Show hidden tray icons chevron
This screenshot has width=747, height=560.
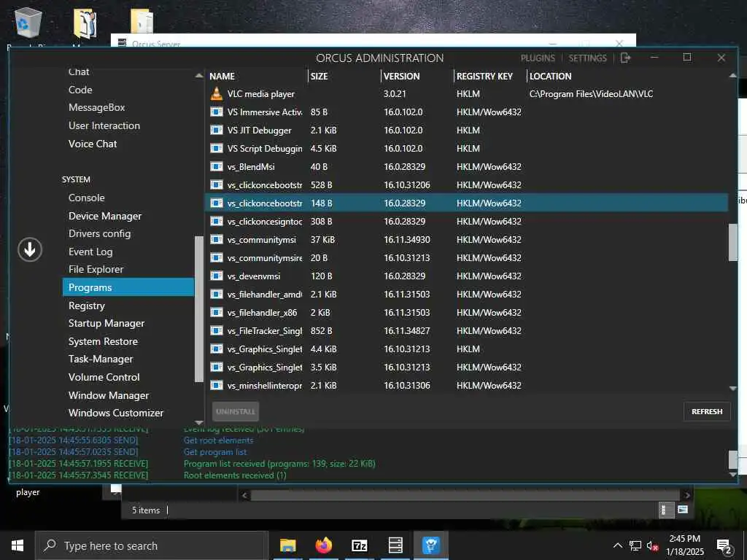pos(617,546)
